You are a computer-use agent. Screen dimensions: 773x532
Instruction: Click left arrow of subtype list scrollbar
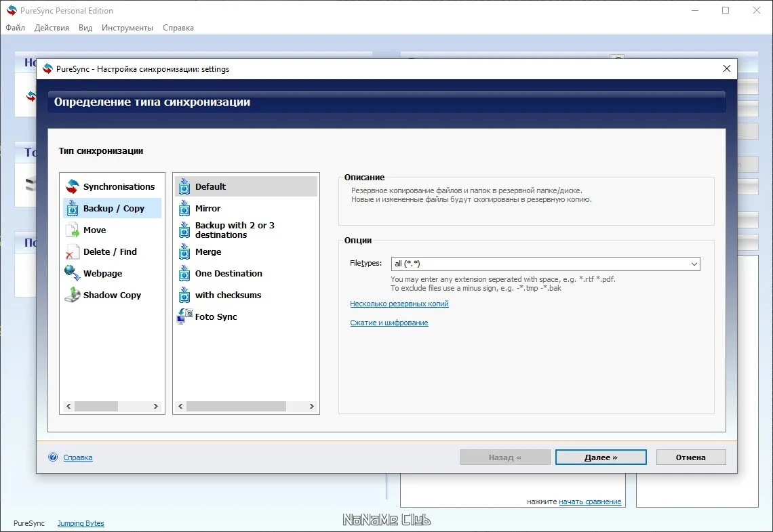[180, 407]
